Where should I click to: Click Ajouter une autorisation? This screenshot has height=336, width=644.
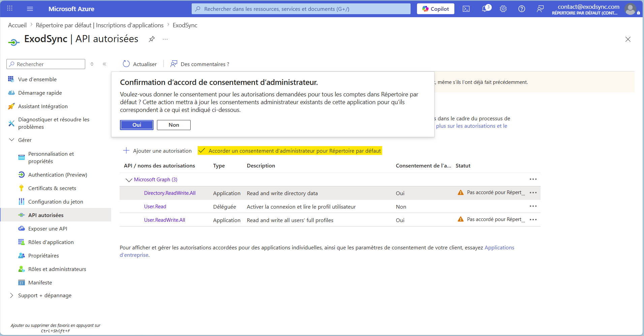(157, 151)
